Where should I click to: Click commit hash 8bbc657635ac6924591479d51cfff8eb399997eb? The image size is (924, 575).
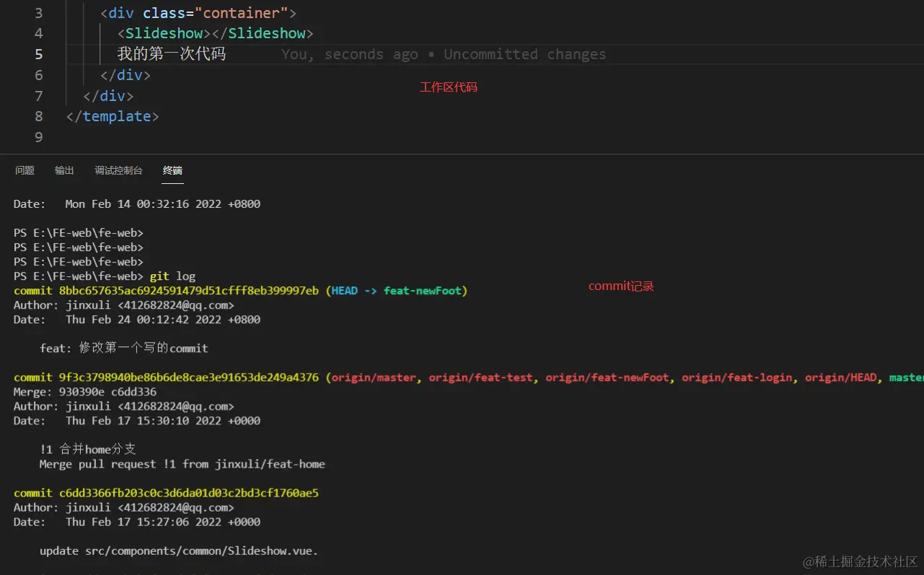188,291
